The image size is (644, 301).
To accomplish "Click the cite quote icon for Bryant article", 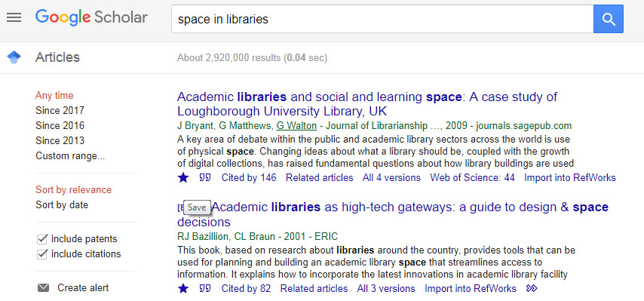I will tap(205, 177).
